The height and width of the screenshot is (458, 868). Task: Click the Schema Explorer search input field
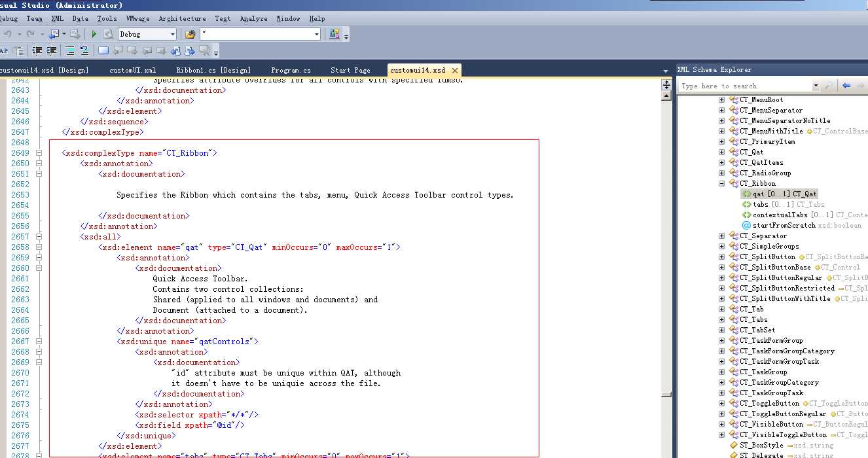point(746,86)
